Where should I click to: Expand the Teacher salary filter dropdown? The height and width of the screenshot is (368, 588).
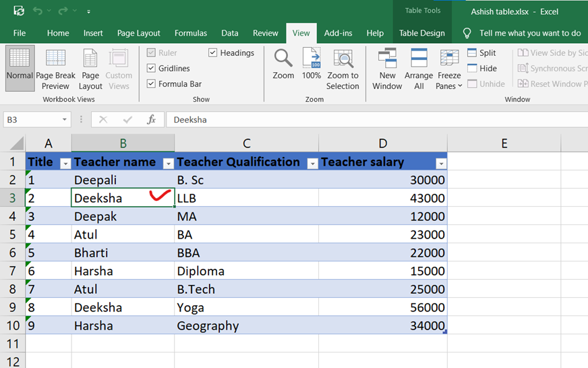click(440, 163)
